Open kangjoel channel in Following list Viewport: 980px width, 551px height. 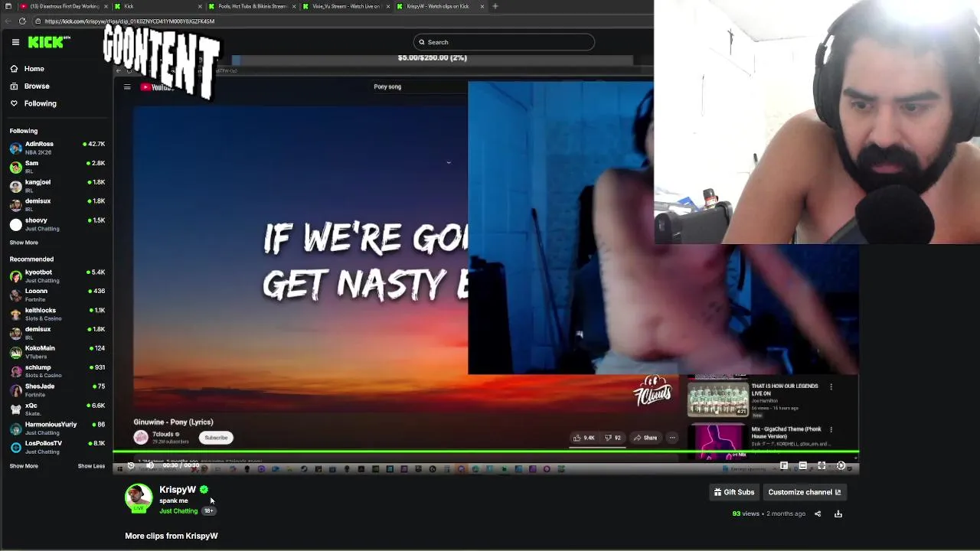pyautogui.click(x=57, y=186)
